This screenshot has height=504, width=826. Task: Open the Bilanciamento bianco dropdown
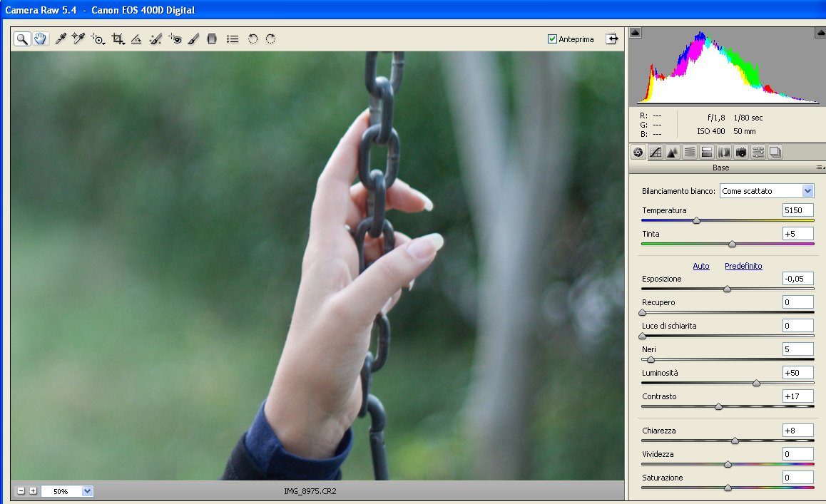(807, 191)
